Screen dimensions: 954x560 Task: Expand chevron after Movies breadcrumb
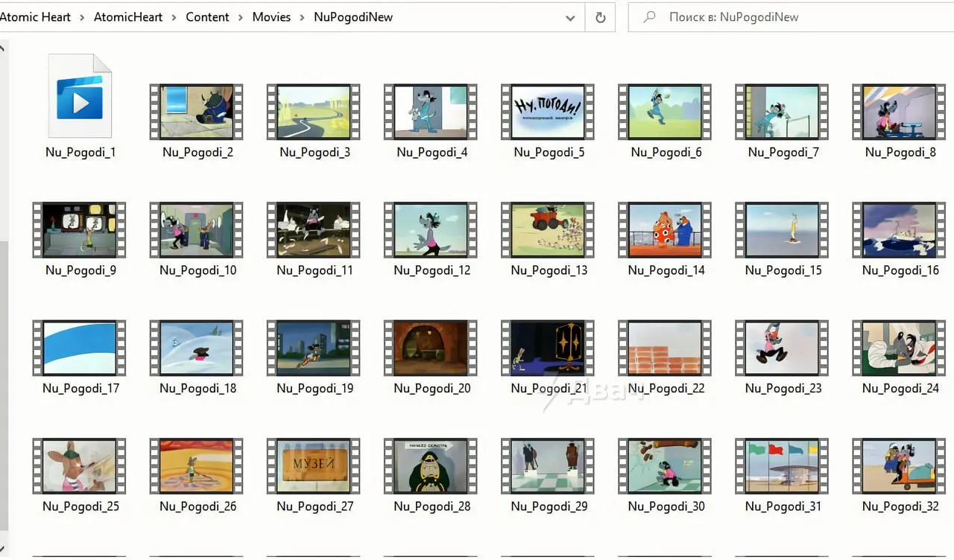pyautogui.click(x=303, y=17)
